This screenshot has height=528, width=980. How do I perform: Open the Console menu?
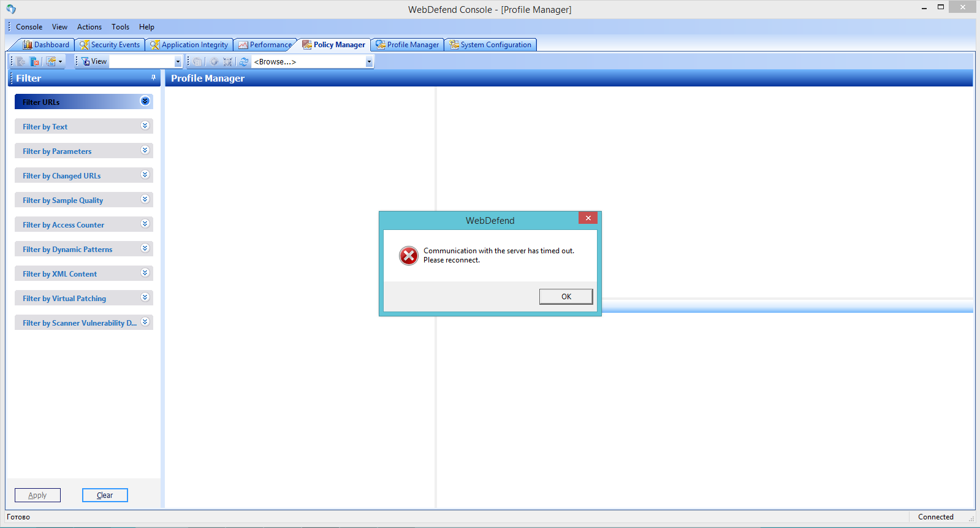click(29, 27)
